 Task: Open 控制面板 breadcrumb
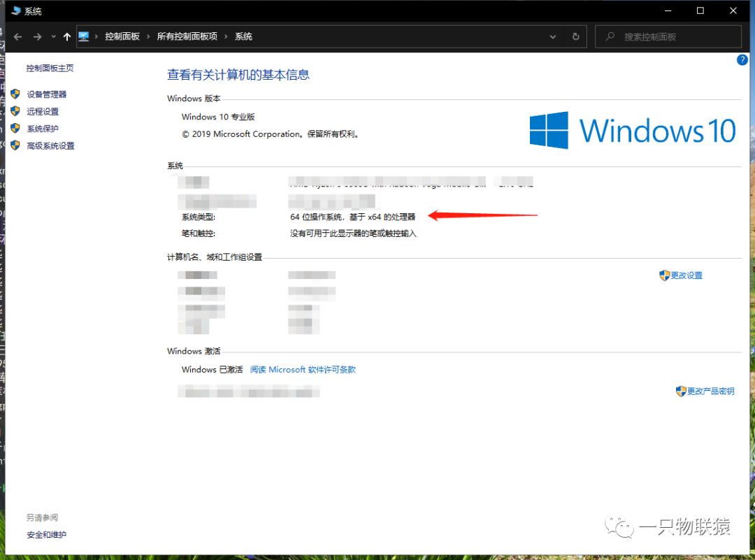122,36
